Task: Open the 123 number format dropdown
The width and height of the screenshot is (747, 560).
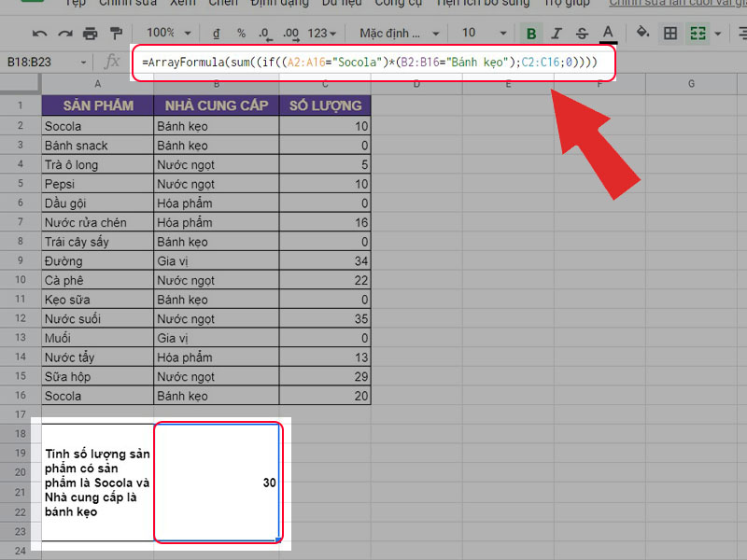Action: point(323,34)
